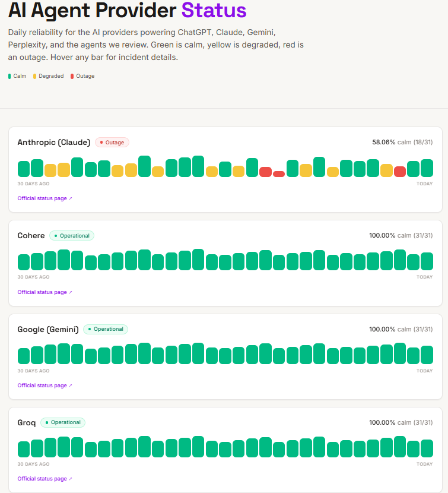This screenshot has height=493, width=448.
Task: Click the 'TODAY' label under Google (Gemini) bars
Action: [425, 371]
